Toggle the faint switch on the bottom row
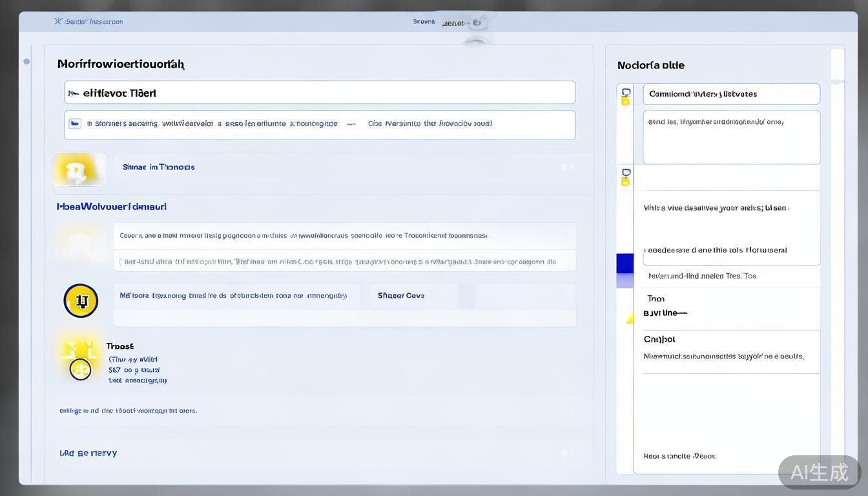868x496 pixels. coord(567,453)
